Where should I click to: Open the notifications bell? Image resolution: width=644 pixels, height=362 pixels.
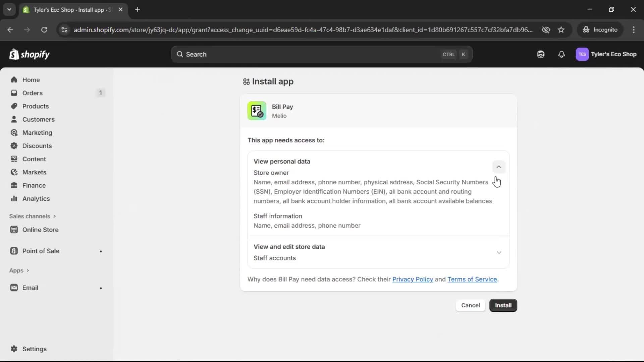[x=562, y=54]
